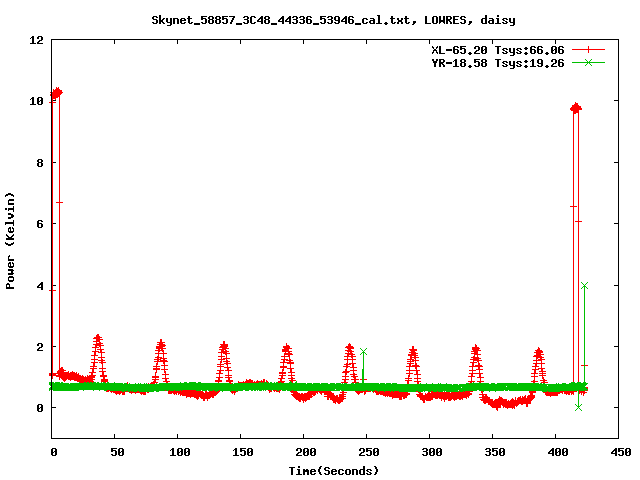Click x-axis tick label 50

117,452
